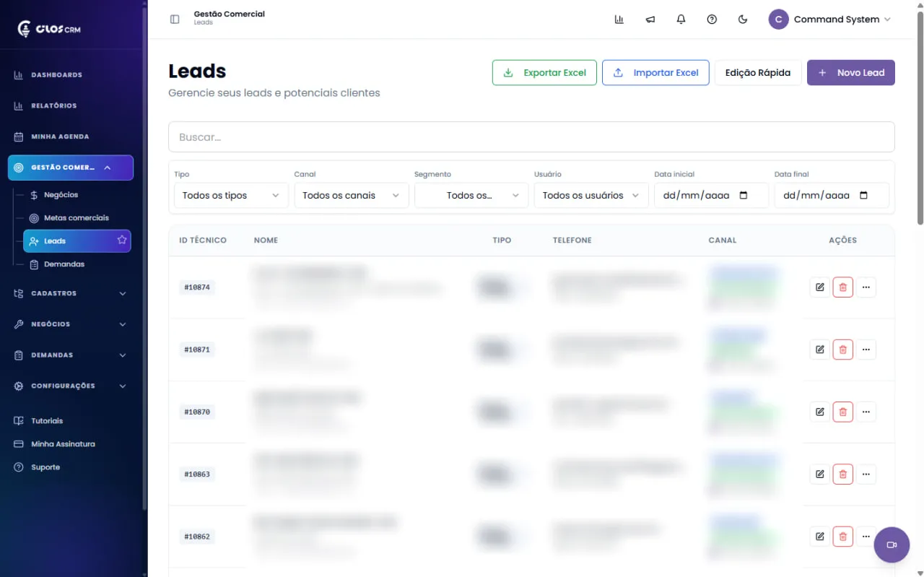Image resolution: width=924 pixels, height=577 pixels.
Task: Open notifications bell icon
Action: [x=681, y=19]
